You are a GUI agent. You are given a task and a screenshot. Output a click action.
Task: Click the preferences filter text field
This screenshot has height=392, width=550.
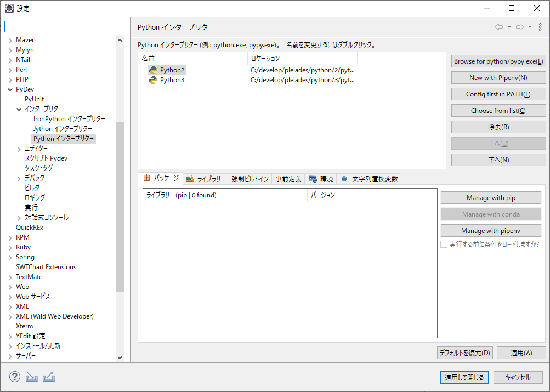pos(65,26)
